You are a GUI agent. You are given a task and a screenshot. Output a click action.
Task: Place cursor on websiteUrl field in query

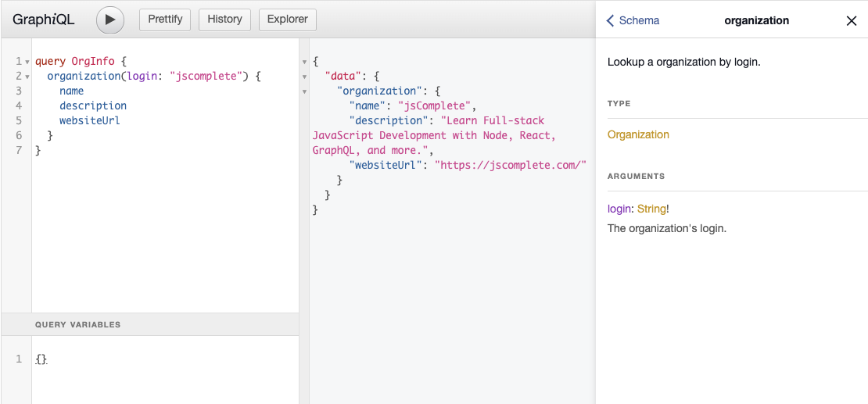click(89, 120)
